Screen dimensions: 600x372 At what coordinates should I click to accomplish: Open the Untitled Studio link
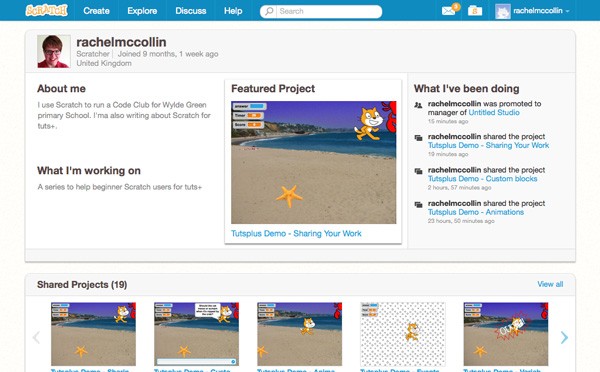pos(494,113)
